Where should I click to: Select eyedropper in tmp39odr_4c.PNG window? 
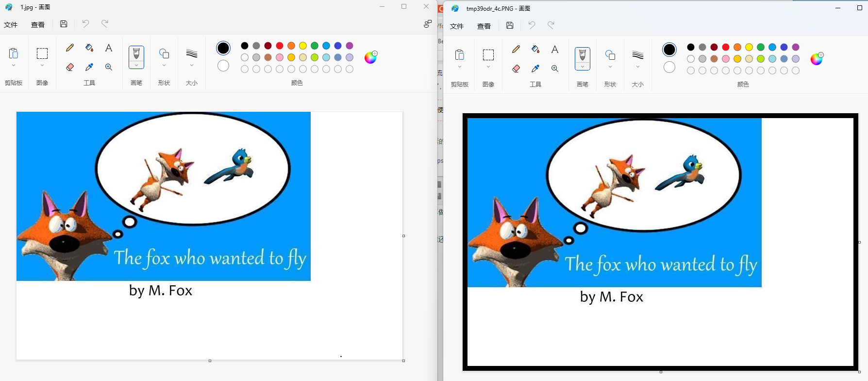click(x=535, y=69)
